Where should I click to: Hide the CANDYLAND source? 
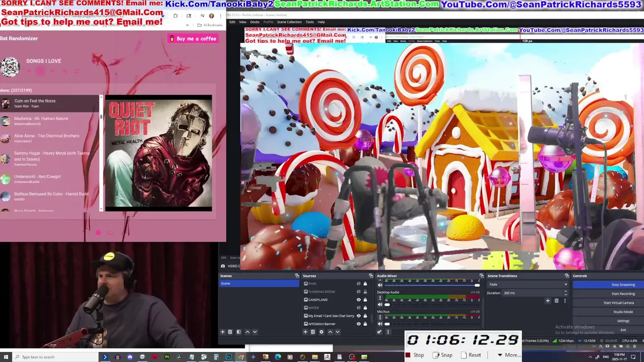coord(359,300)
